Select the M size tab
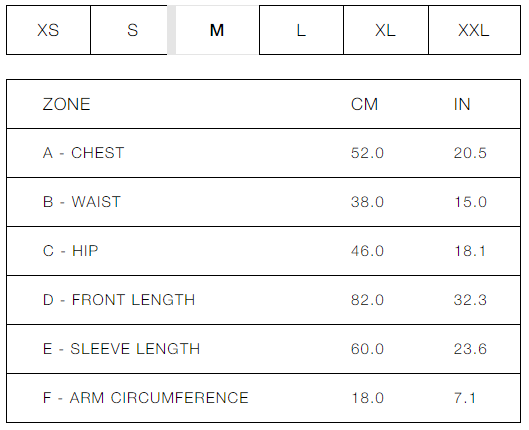 tap(217, 30)
